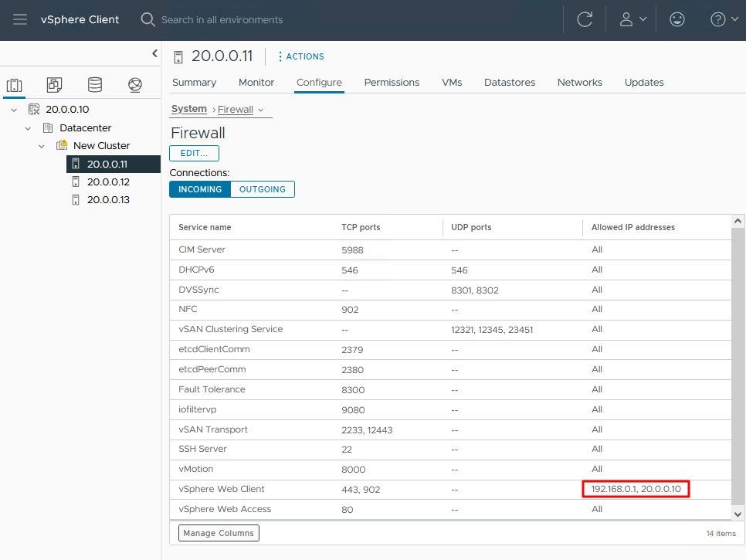Sort by Allowed IP addresses column
746x560 pixels.
pos(633,227)
